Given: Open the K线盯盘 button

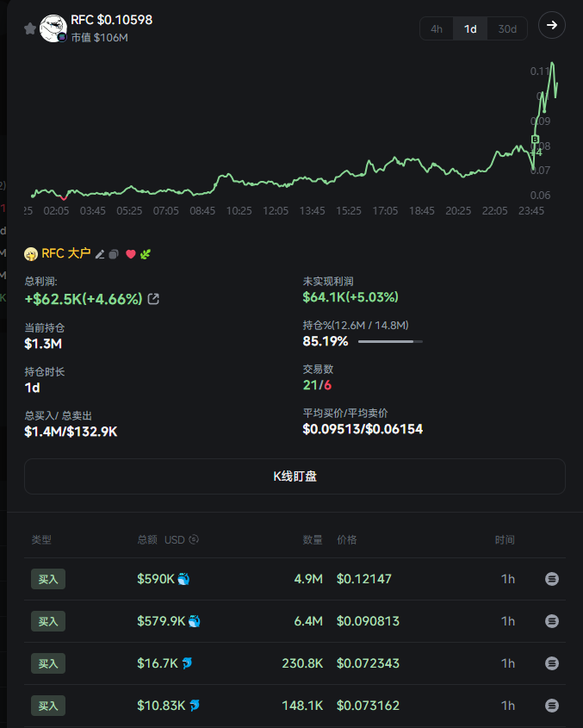Looking at the screenshot, I should coord(295,476).
